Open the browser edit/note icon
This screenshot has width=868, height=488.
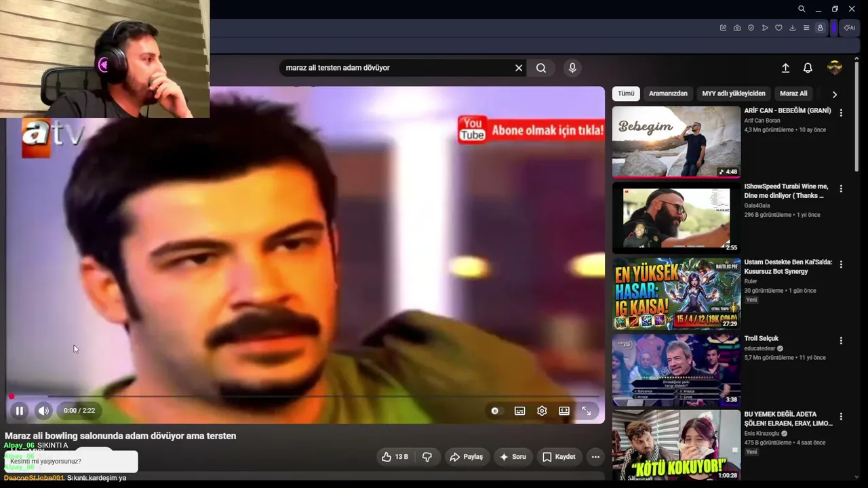point(723,28)
